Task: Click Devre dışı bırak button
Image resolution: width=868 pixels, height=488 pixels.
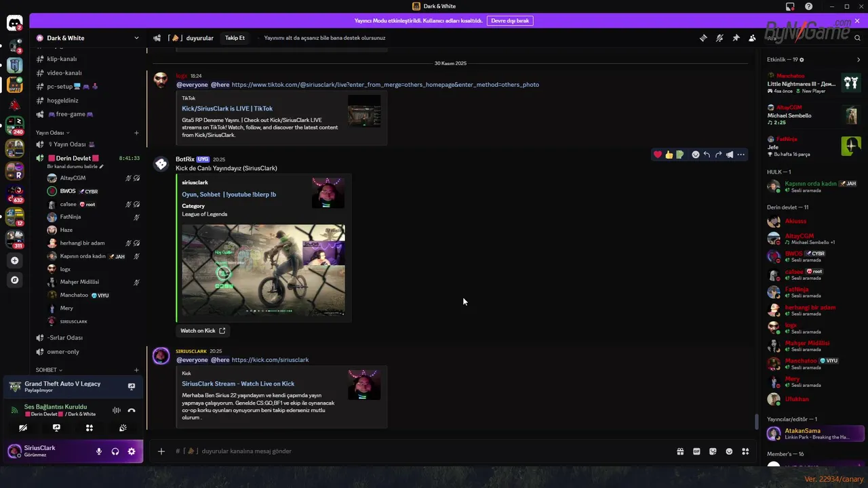Action: (510, 21)
